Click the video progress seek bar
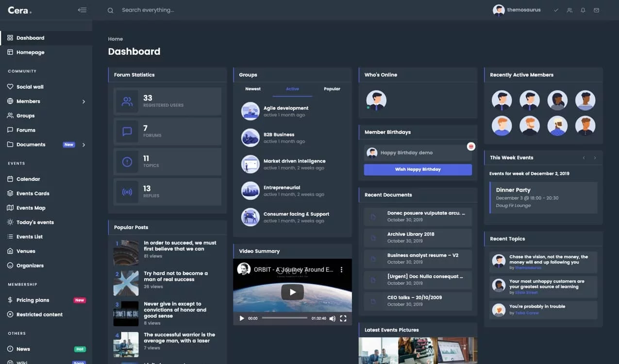Image resolution: width=619 pixels, height=364 pixels. [x=284, y=318]
